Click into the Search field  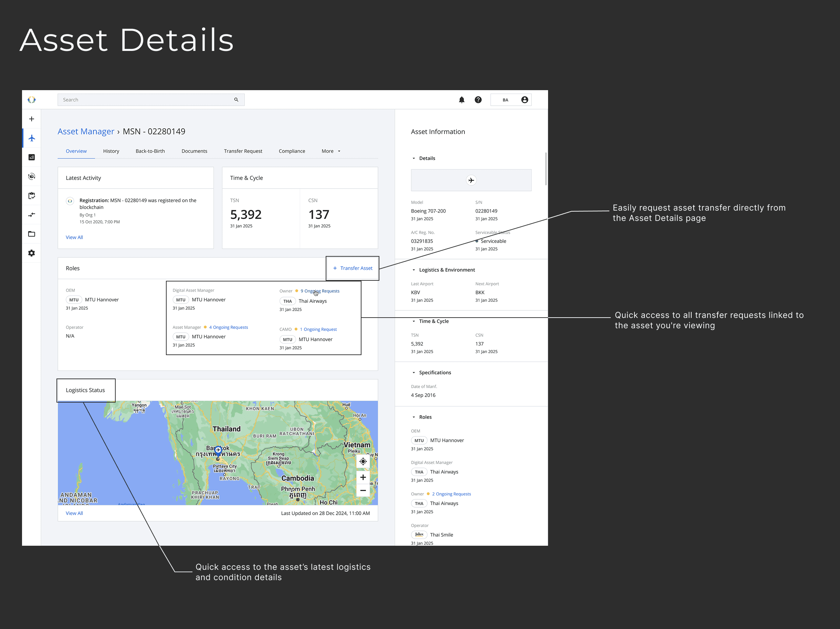146,100
